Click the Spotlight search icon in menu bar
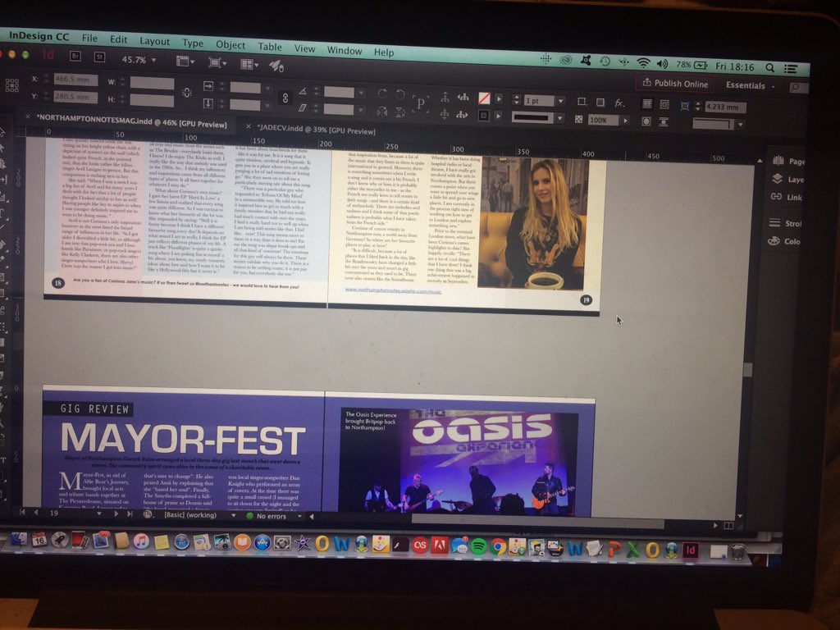Viewport: 840px width, 630px height. [x=769, y=67]
